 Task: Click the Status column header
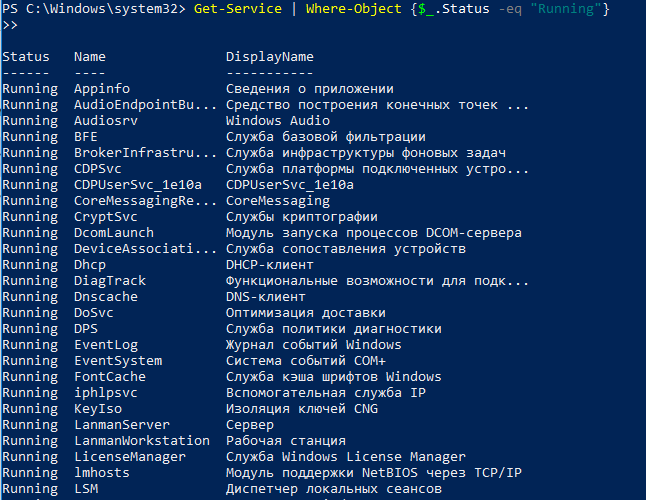click(x=26, y=56)
